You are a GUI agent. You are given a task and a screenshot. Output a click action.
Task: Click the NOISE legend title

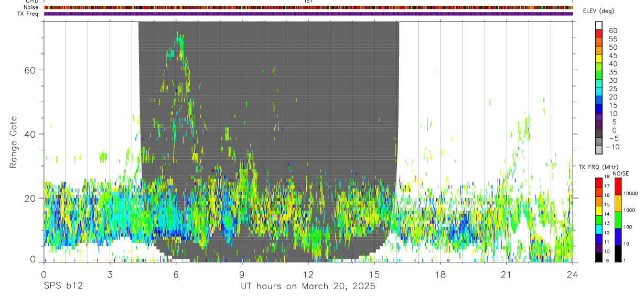(x=620, y=173)
